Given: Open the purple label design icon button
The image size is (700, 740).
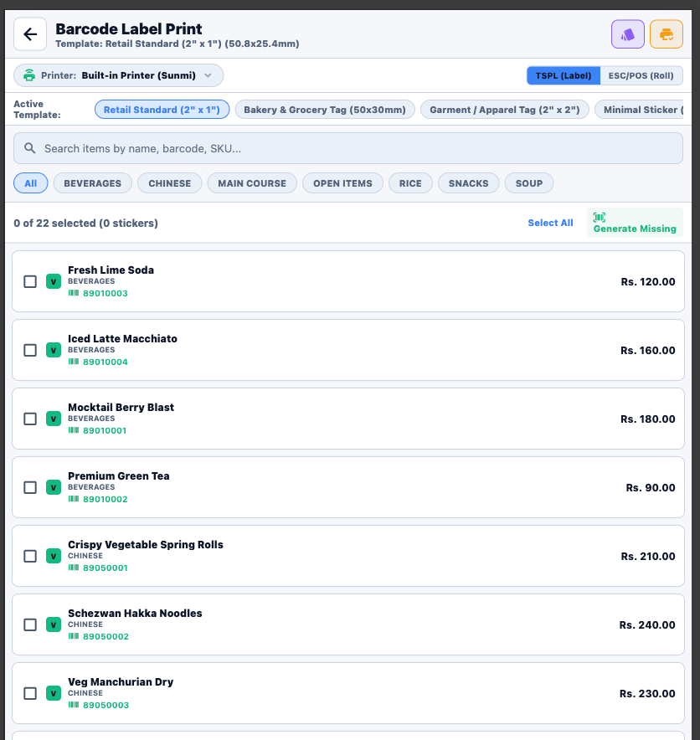Looking at the screenshot, I should 628,34.
